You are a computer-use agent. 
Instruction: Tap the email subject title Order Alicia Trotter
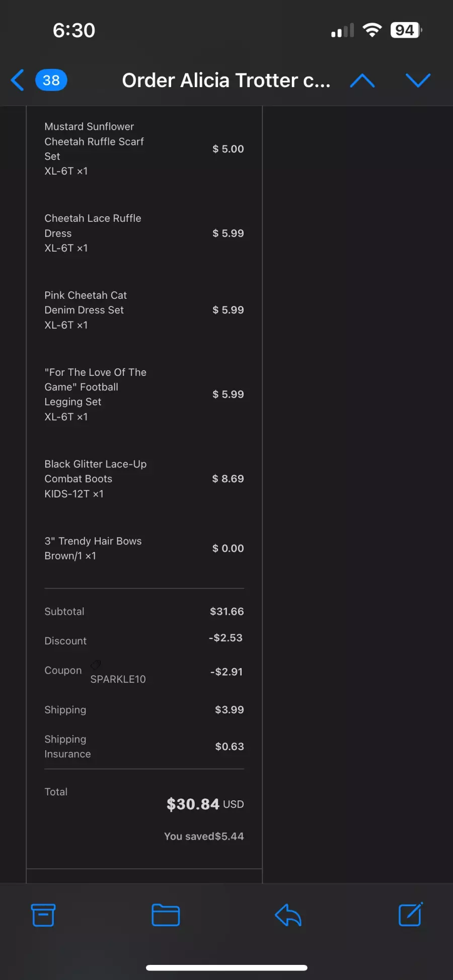pos(226,80)
